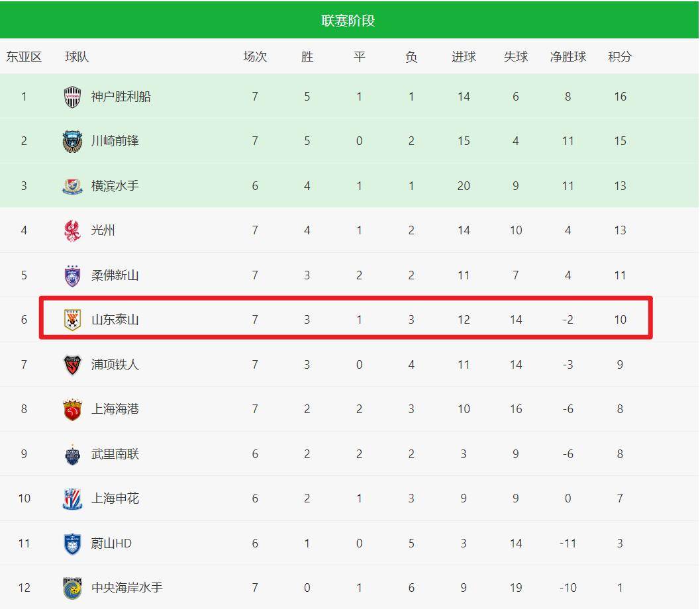The height and width of the screenshot is (609, 700).
Task: Click the Central Coast Mariners logo
Action: click(72, 588)
